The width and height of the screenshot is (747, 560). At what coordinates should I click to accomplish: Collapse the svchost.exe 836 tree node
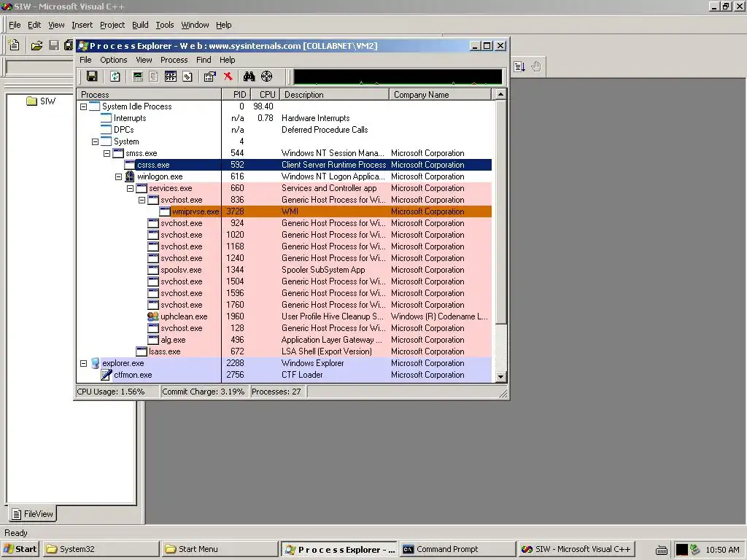click(x=142, y=200)
